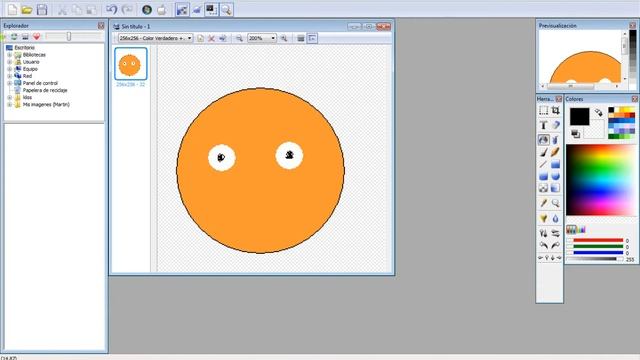This screenshot has width=640, height=360.
Task: Select the 256x256 page thumbnail
Action: (x=131, y=64)
